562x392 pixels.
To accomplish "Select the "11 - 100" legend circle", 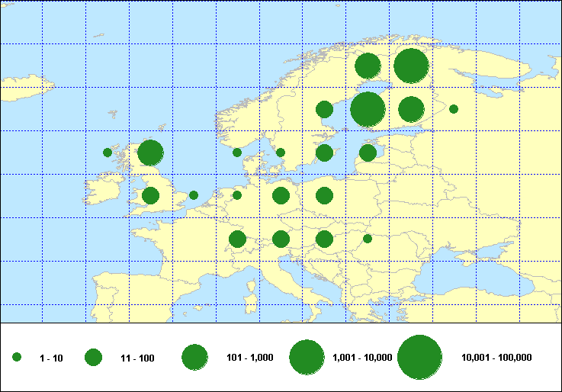I will pyautogui.click(x=94, y=357).
